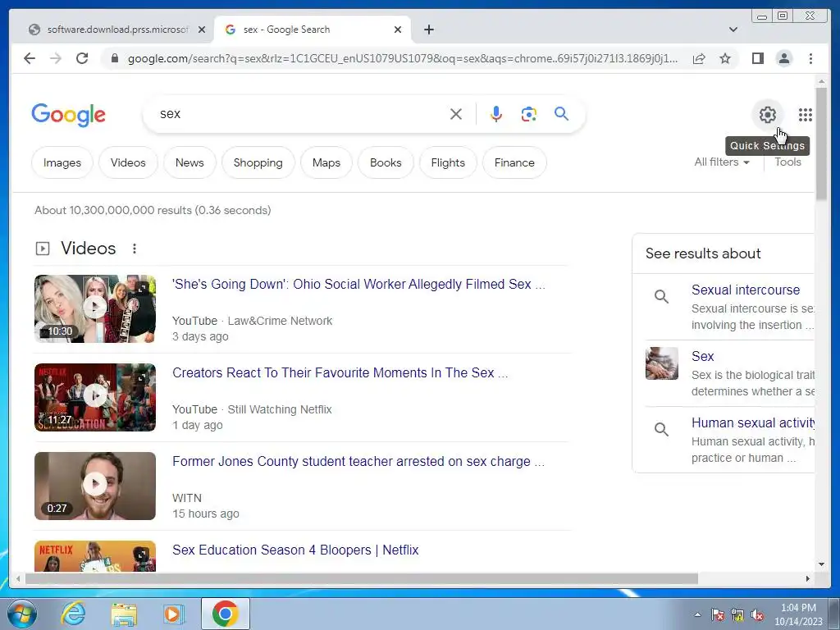This screenshot has height=630, width=840.
Task: Open the Action Center flag icon
Action: click(x=718, y=615)
